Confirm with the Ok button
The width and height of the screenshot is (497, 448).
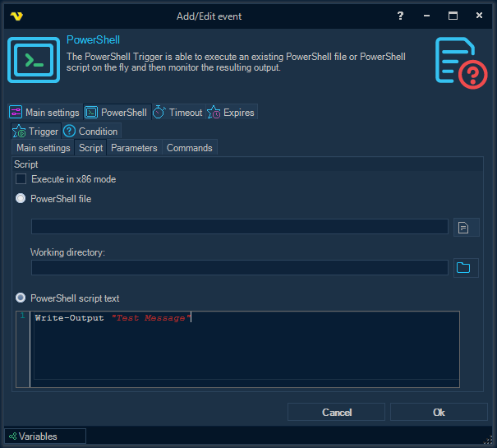[x=439, y=412]
